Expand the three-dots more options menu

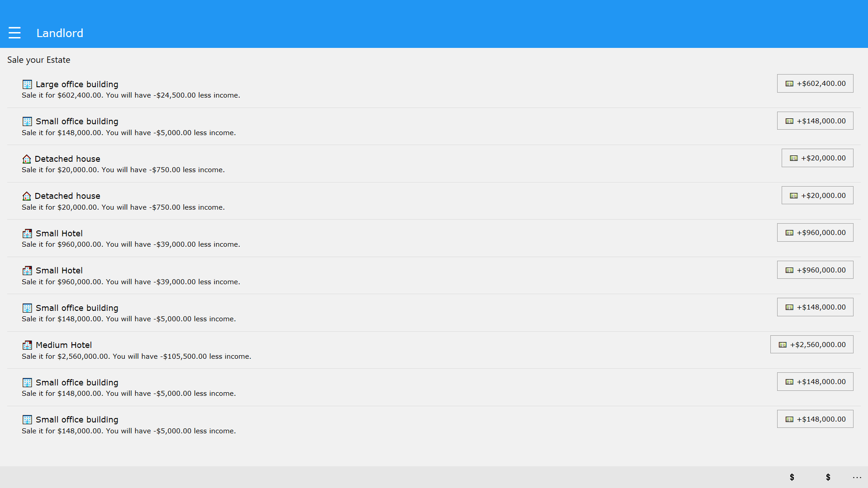tap(857, 477)
